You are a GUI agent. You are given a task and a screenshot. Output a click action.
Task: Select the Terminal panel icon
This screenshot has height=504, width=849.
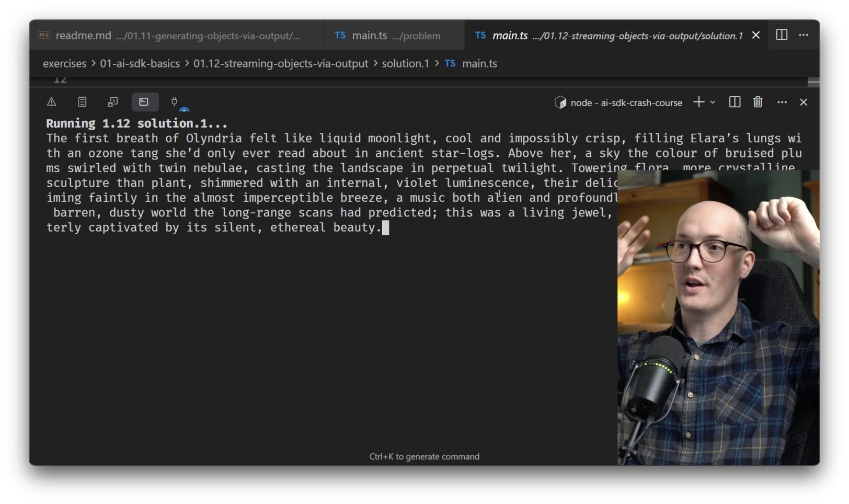pos(144,102)
